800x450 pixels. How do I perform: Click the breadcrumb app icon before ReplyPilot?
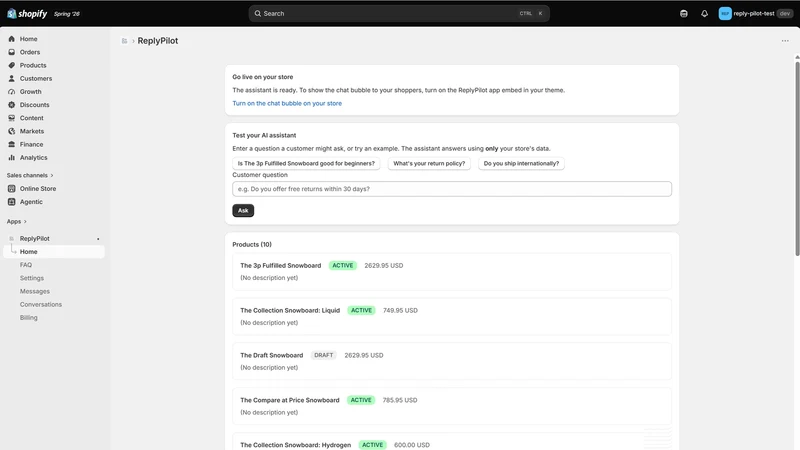pyautogui.click(x=124, y=41)
